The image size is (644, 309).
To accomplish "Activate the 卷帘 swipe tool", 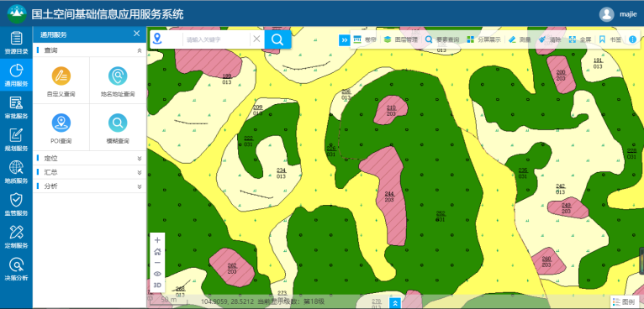I will [365, 39].
